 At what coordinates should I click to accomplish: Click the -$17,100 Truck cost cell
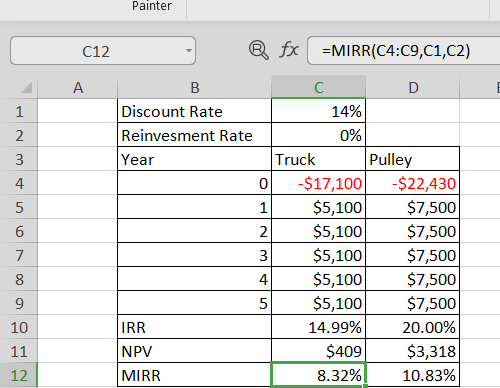pyautogui.click(x=319, y=183)
